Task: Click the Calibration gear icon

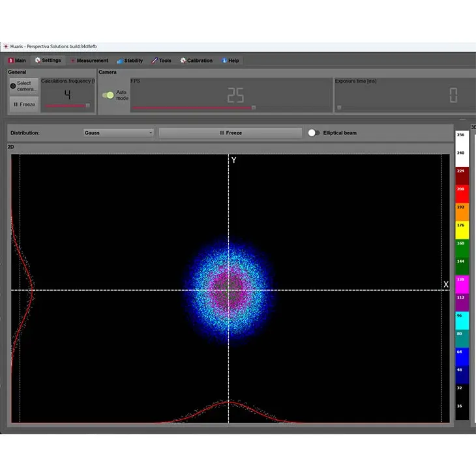Action: point(183,61)
